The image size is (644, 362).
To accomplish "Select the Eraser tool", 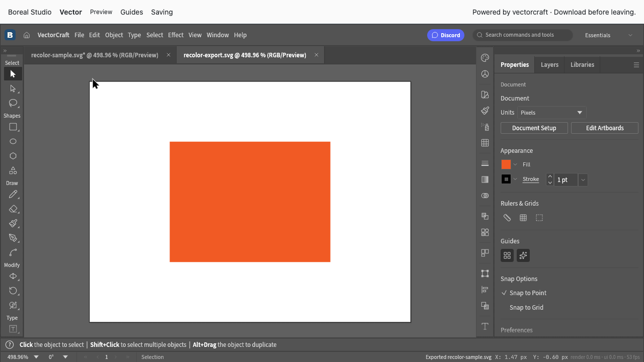I will click(13, 209).
